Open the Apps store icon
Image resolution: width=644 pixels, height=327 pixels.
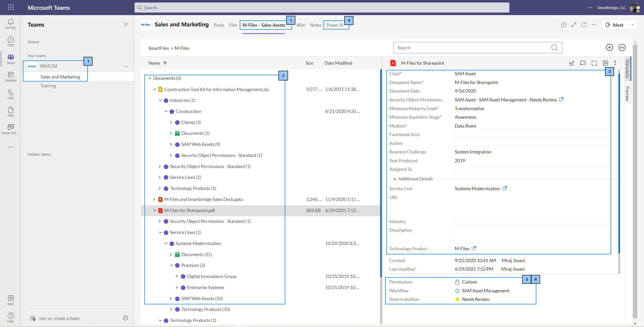11,300
